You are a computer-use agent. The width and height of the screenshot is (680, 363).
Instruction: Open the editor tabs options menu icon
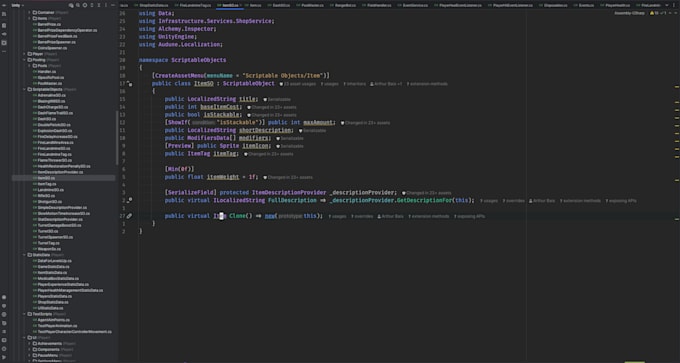(674, 5)
